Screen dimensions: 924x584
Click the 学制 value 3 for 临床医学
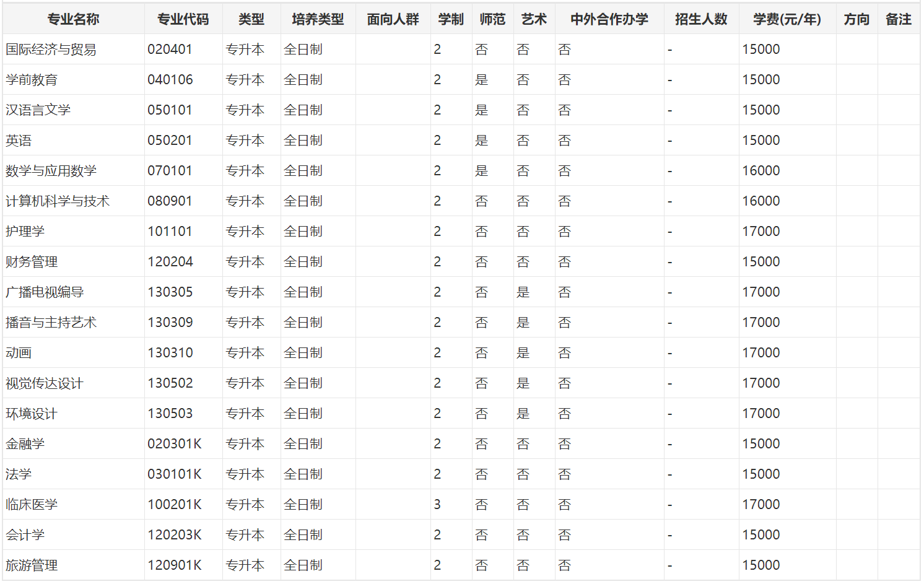click(437, 505)
